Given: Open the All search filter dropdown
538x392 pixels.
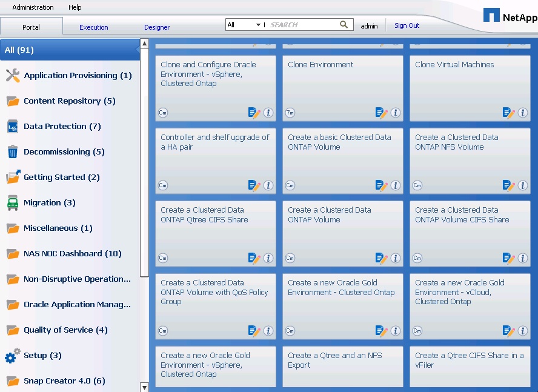Looking at the screenshot, I should [x=244, y=25].
